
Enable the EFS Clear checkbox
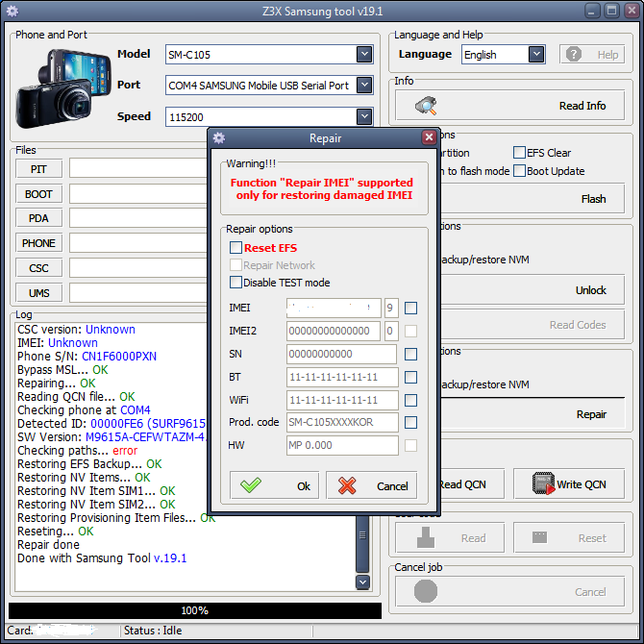(x=520, y=153)
